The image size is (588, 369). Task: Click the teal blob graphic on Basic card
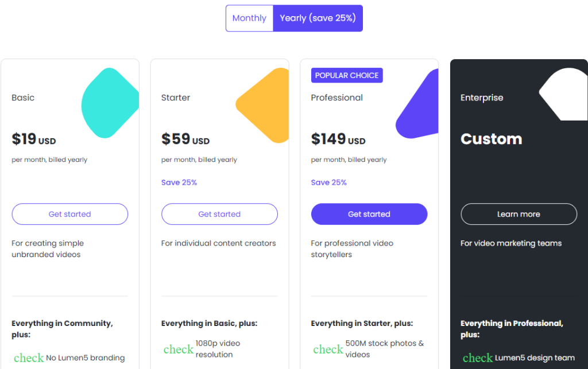click(x=110, y=103)
